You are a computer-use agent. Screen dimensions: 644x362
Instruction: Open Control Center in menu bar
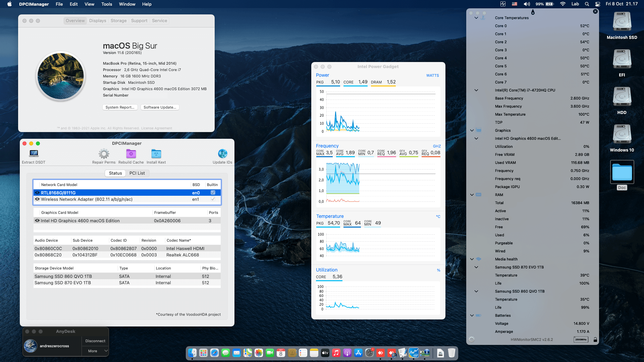598,4
